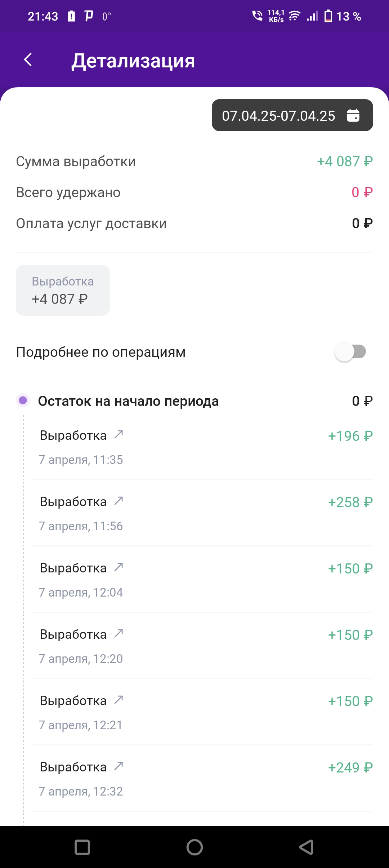Select the Выработка +4 087 ₽ chip
Screen dimensions: 389x868
(63, 290)
